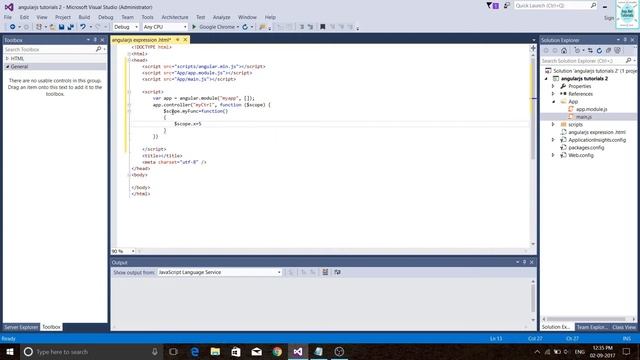Image resolution: width=640 pixels, height=360 pixels.
Task: Click the Open File folder icon
Action: (52, 27)
